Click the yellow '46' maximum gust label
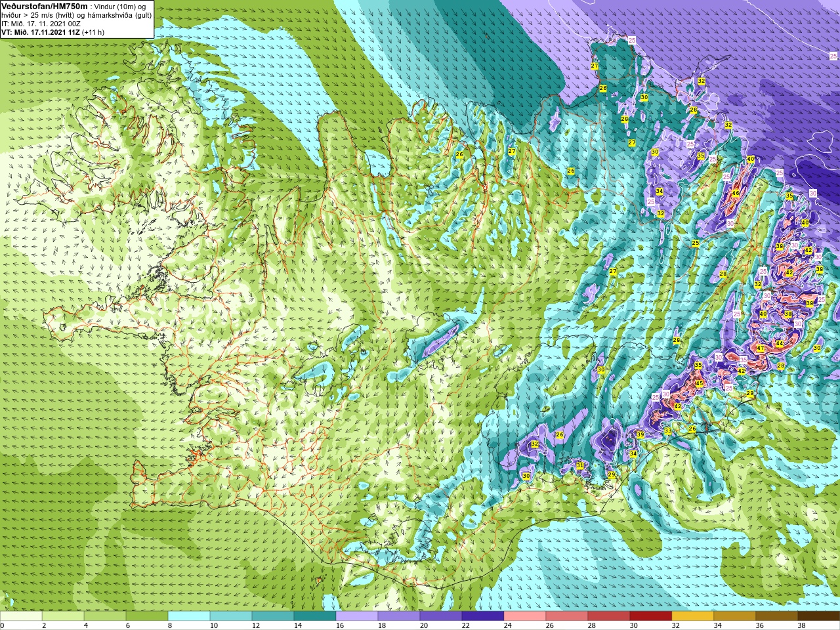Image resolution: width=840 pixels, height=630 pixels. coord(736,194)
